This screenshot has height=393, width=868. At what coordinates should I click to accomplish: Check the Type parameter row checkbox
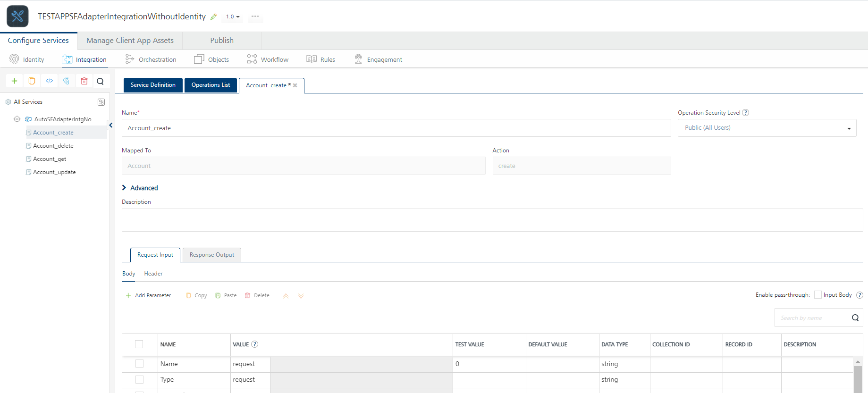(x=139, y=379)
